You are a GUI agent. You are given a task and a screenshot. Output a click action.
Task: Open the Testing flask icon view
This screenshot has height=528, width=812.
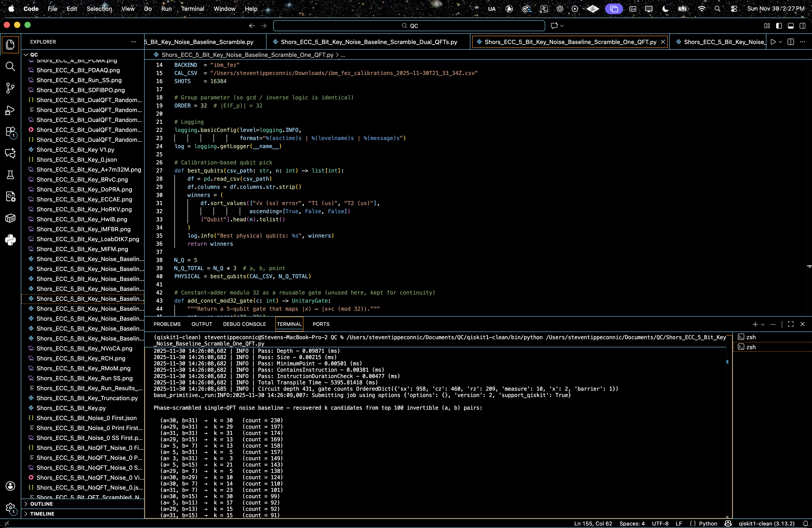(10, 175)
